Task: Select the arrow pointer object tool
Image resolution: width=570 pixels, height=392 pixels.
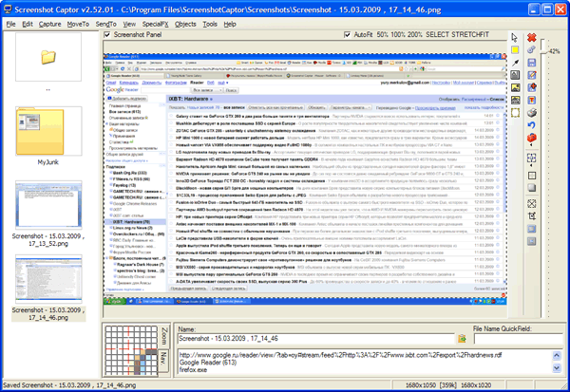Action: click(x=514, y=37)
